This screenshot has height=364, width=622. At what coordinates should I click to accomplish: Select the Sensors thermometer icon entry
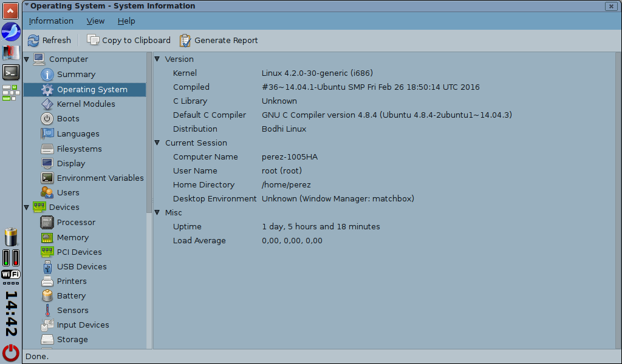point(47,311)
